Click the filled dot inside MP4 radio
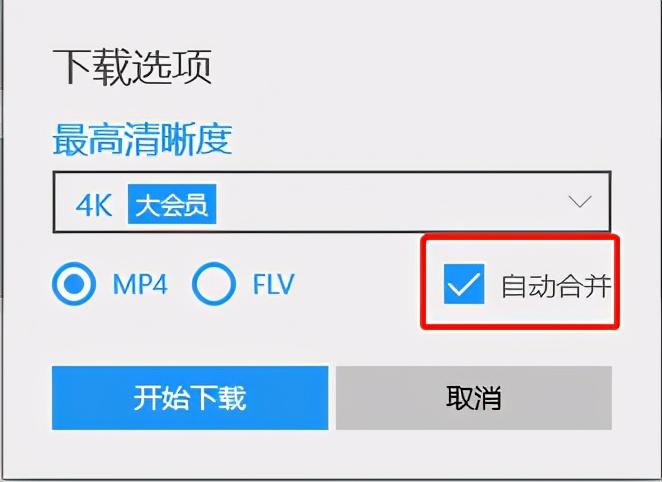This screenshot has width=662, height=482. click(x=74, y=284)
